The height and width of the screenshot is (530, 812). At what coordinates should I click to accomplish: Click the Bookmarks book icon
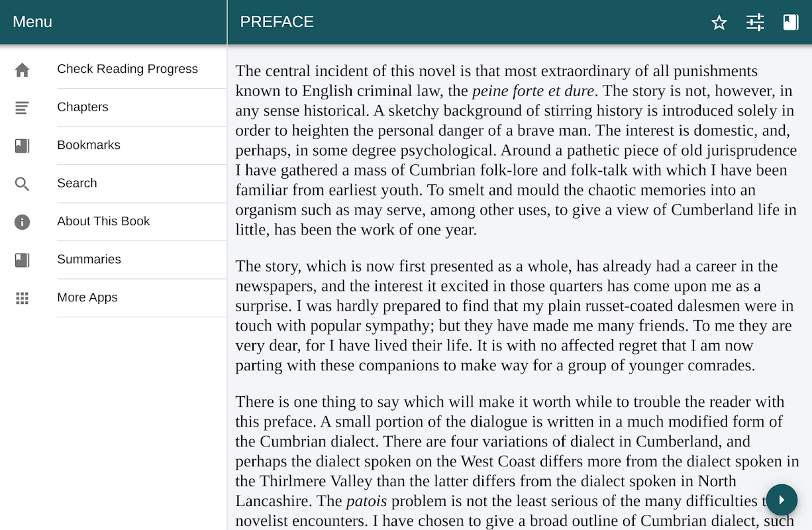tap(23, 146)
